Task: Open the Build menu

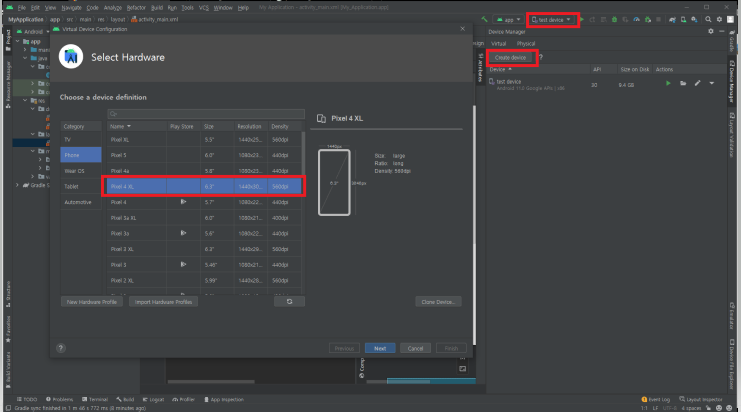Action: [x=157, y=8]
